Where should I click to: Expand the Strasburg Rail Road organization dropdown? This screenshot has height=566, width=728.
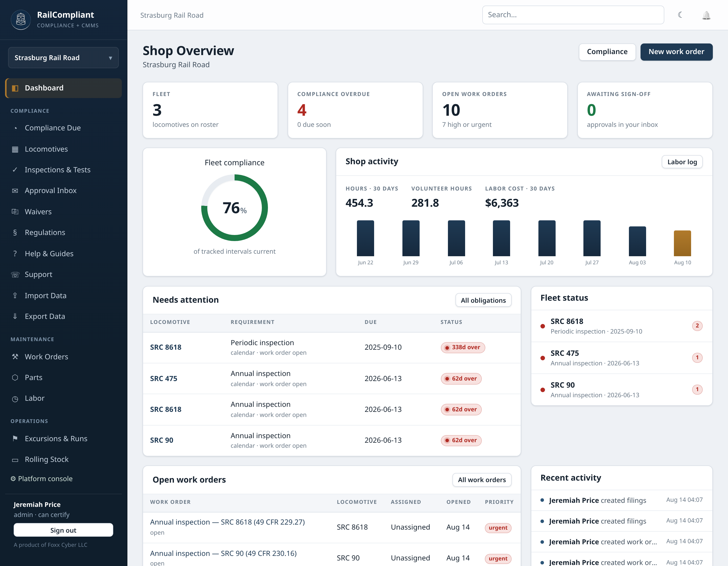(63, 58)
